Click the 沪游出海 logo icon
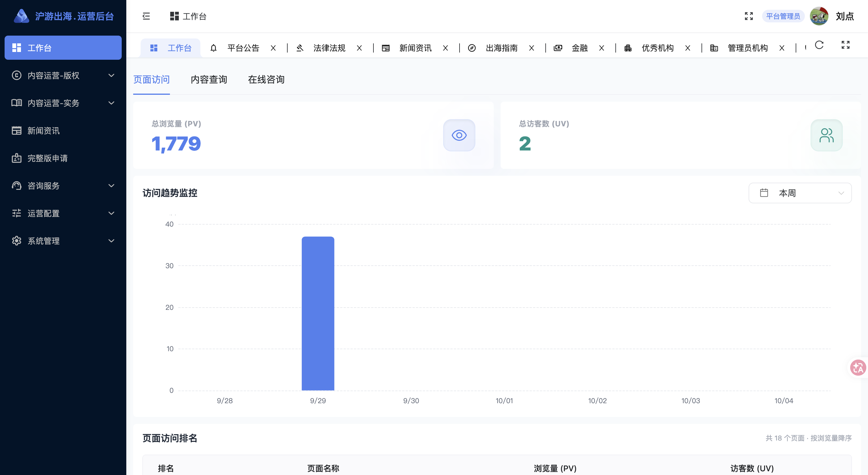 [x=21, y=16]
